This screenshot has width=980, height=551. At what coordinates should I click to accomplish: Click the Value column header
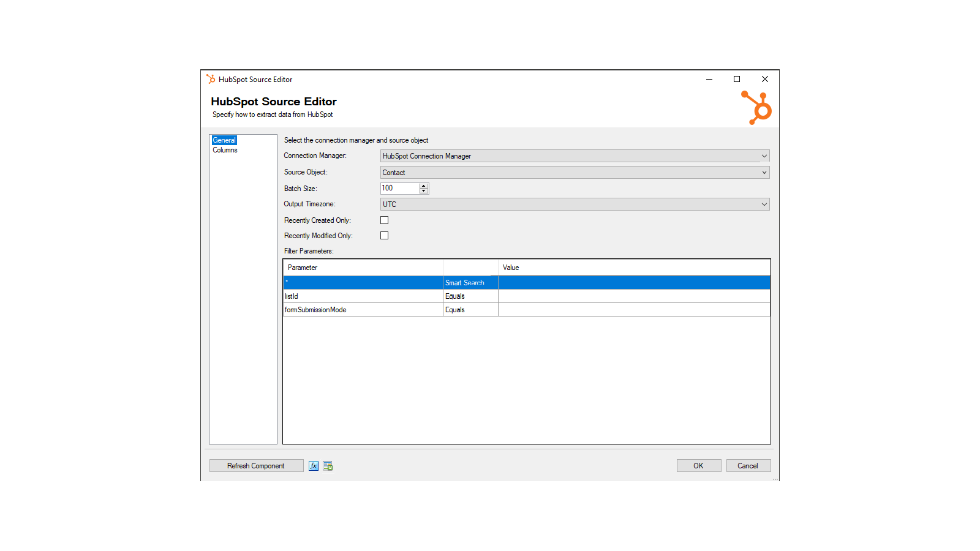634,268
